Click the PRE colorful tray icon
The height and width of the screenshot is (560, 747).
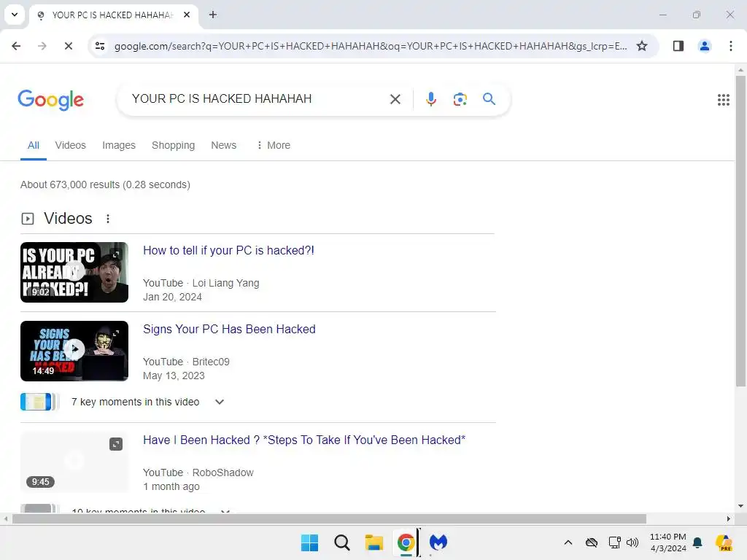[724, 542]
